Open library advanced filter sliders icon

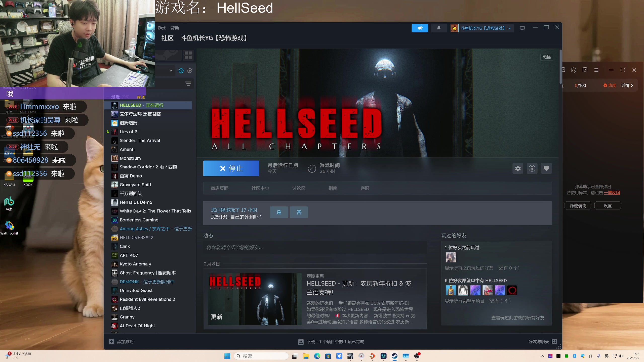point(188,84)
